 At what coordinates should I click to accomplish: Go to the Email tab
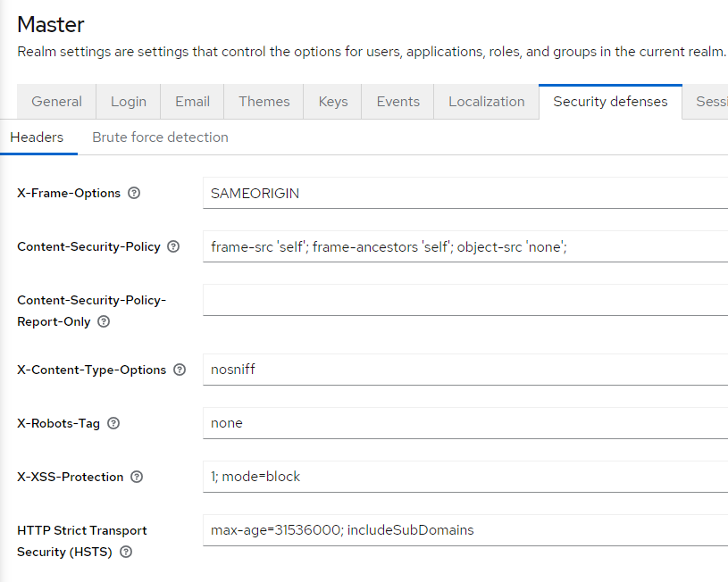[192, 102]
